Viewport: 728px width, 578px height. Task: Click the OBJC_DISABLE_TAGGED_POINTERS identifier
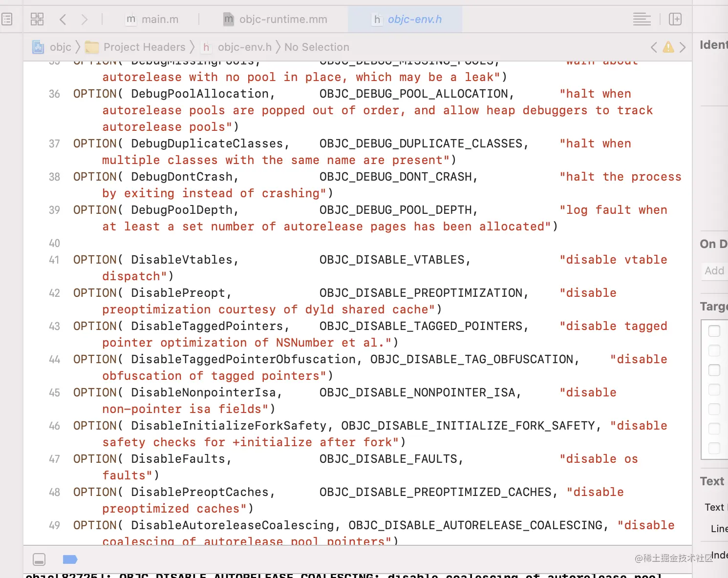point(421,326)
